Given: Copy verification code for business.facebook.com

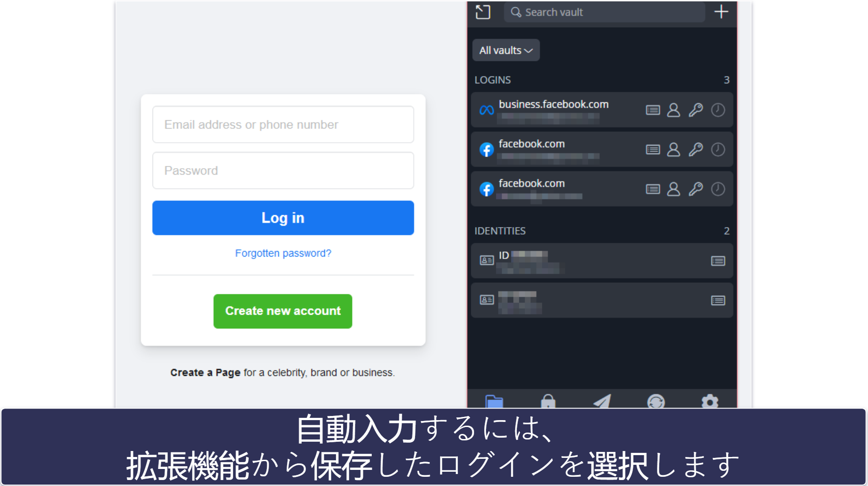Looking at the screenshot, I should [718, 110].
